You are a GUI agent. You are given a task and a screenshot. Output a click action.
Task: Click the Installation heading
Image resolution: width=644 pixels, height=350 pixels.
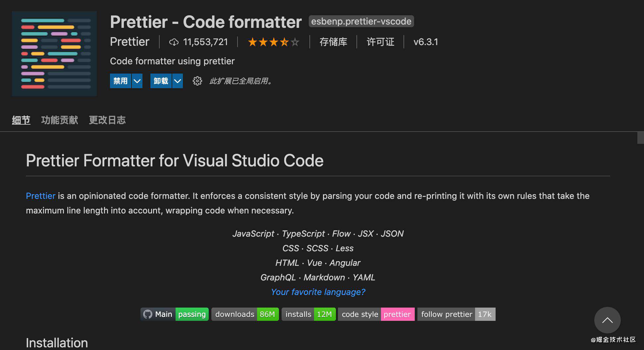[x=57, y=343]
